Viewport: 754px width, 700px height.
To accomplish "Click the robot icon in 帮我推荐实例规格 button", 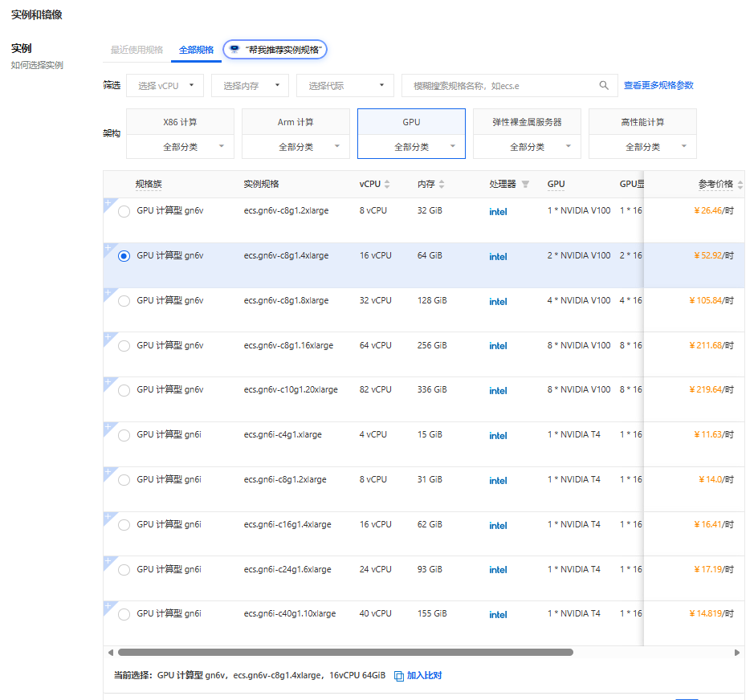I will [x=234, y=50].
